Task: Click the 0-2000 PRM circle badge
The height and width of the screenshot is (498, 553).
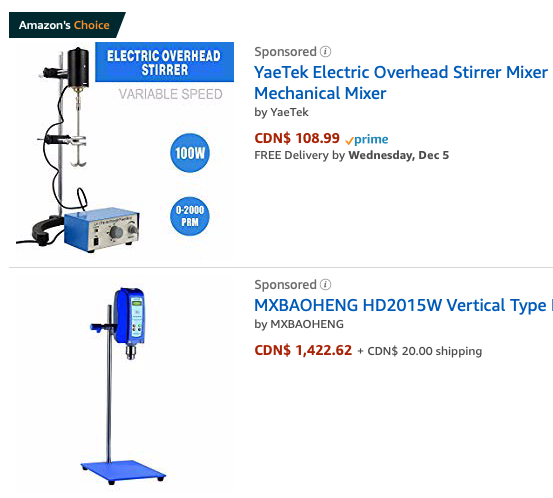Action: click(190, 216)
